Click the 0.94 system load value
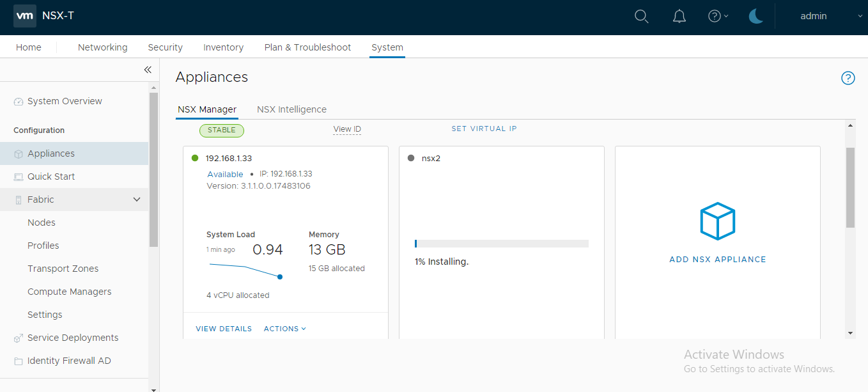Image resolution: width=868 pixels, height=392 pixels. pos(268,249)
